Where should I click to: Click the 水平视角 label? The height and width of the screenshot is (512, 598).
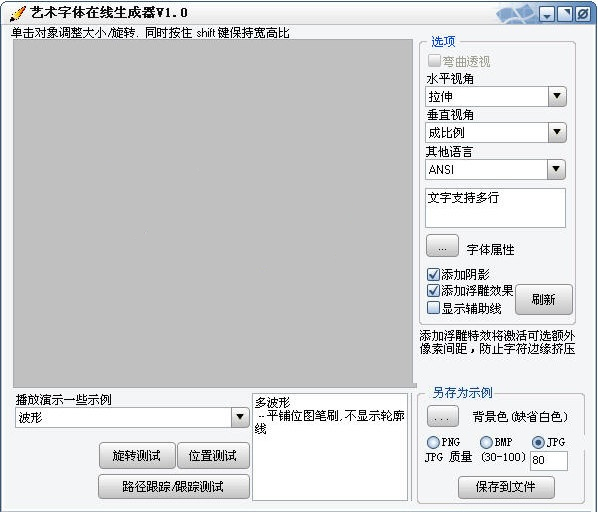click(x=450, y=79)
